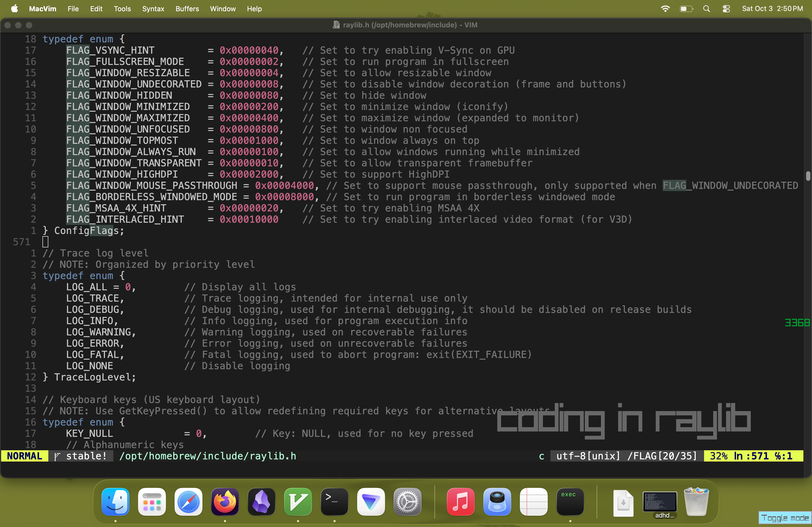Place cursor on FLAG_VSYNC_HINT line
The height and width of the screenshot is (527, 812).
pos(110,50)
